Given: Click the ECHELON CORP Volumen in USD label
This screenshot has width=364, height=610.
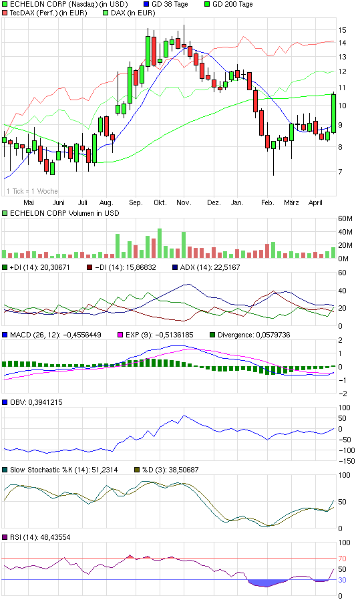Looking at the screenshot, I should coord(65,213).
